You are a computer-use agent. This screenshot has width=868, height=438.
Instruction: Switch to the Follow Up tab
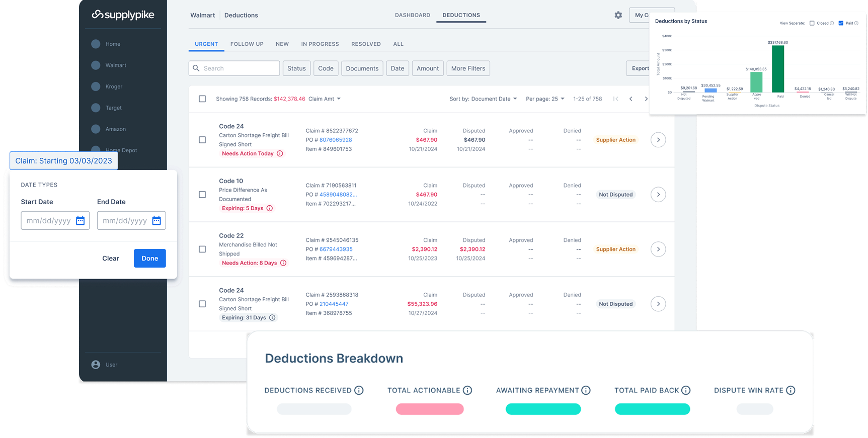click(x=247, y=44)
